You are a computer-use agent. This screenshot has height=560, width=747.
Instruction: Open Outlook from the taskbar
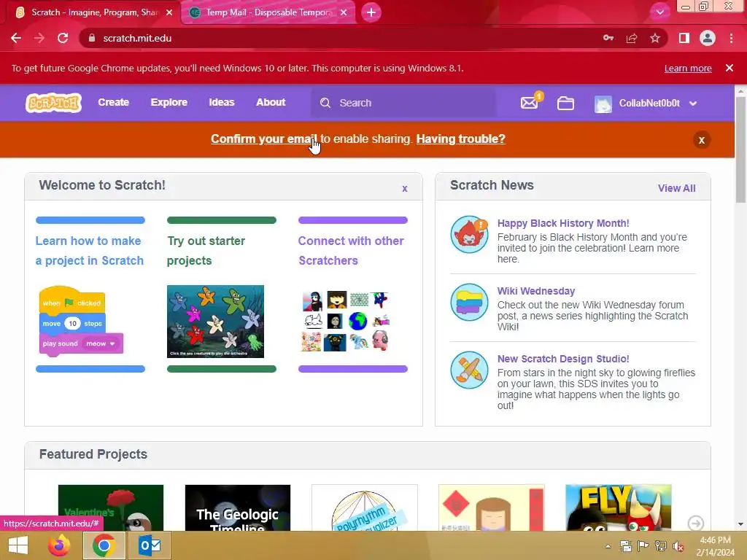150,545
